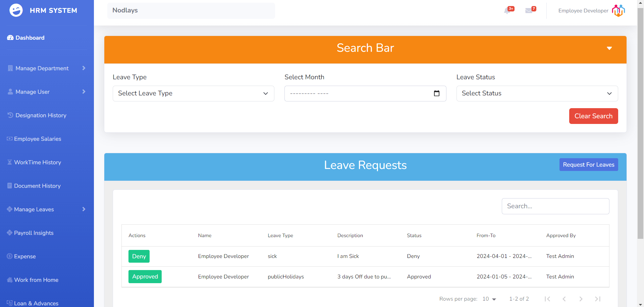Sort by the Leave Type column header

(x=280, y=235)
